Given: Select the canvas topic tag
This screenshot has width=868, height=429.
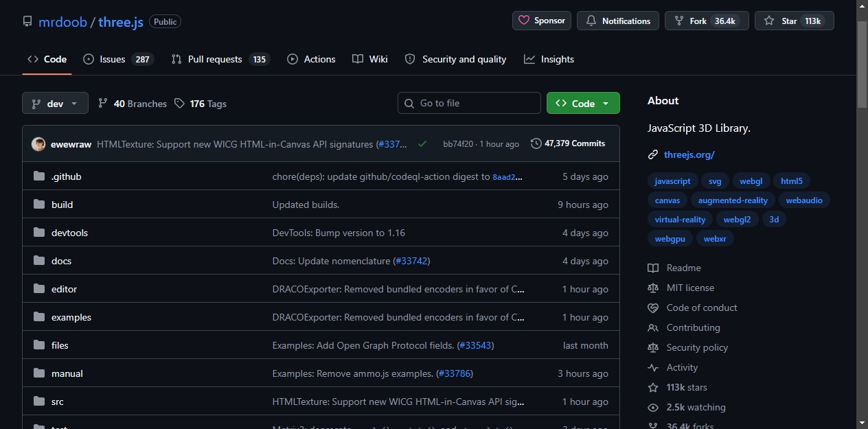Looking at the screenshot, I should (x=667, y=200).
